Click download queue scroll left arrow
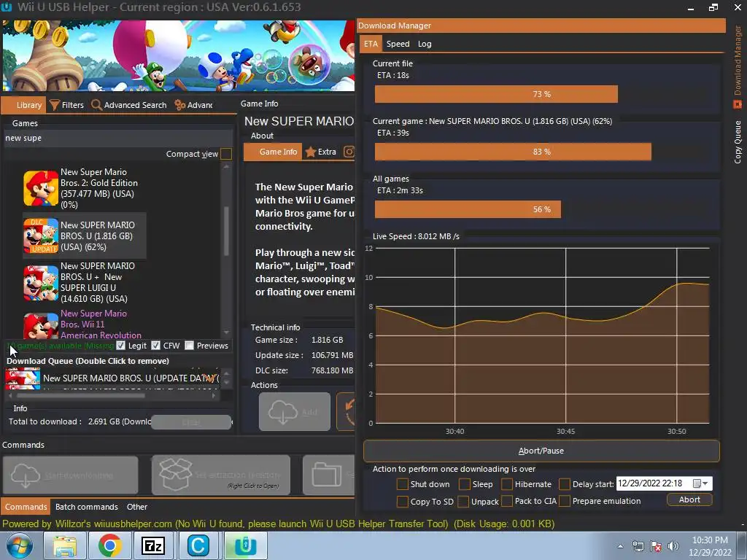Image resolution: width=747 pixels, height=560 pixels. pyautogui.click(x=10, y=395)
